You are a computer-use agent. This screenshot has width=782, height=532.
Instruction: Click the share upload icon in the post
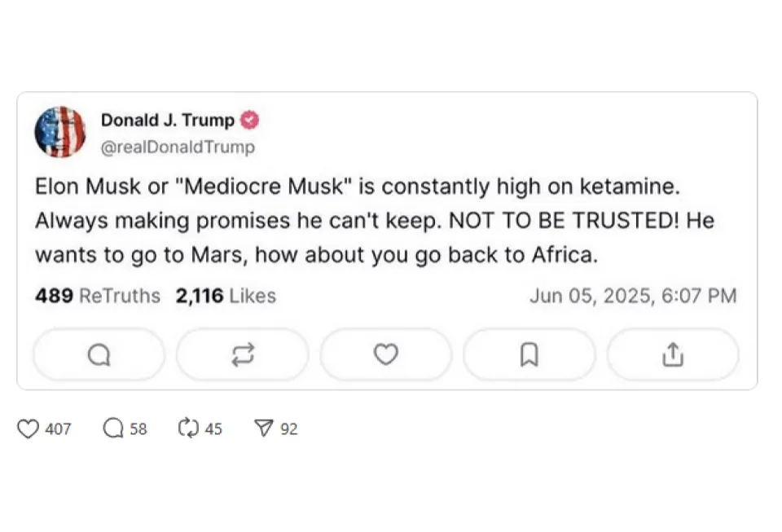coord(672,355)
